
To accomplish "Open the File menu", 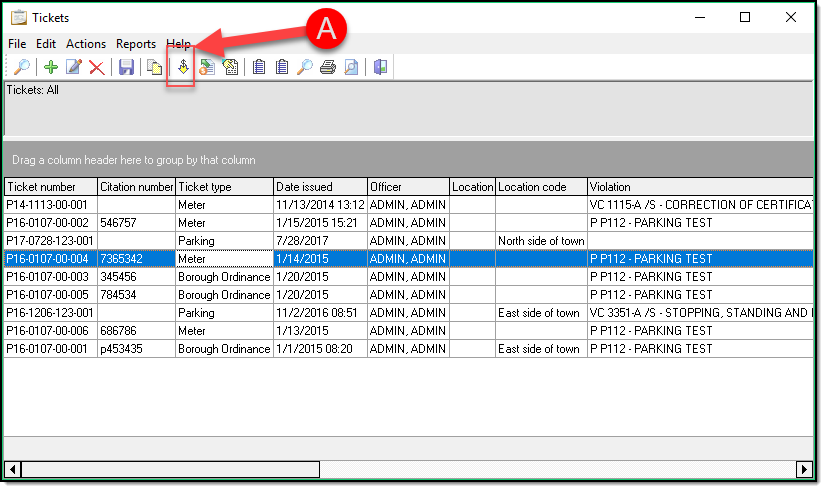I will 17,44.
